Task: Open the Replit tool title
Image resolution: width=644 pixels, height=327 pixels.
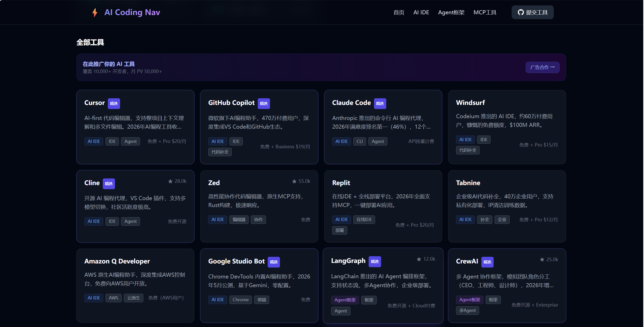Action: click(x=341, y=183)
